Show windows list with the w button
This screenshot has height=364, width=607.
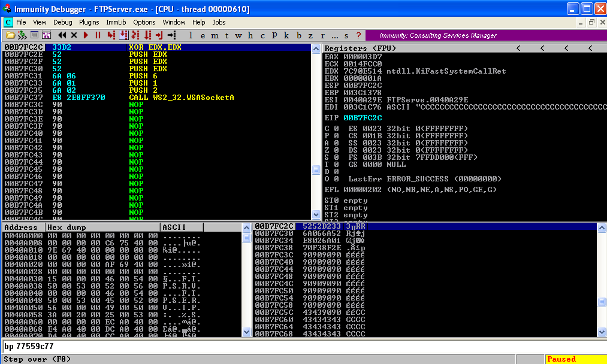coord(238,35)
